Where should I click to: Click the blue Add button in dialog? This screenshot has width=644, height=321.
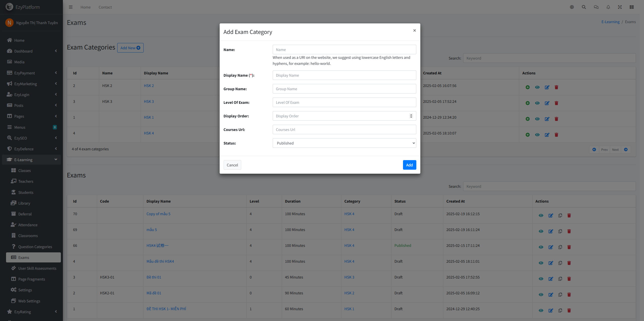(409, 165)
